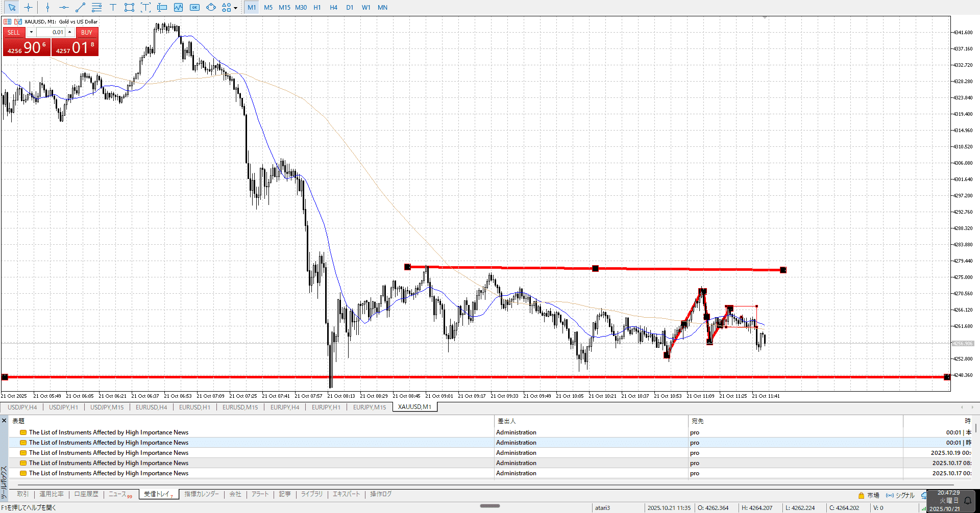The width and height of the screenshot is (980, 513).
Task: Decrease lot volume with down arrow
Action: (31, 32)
